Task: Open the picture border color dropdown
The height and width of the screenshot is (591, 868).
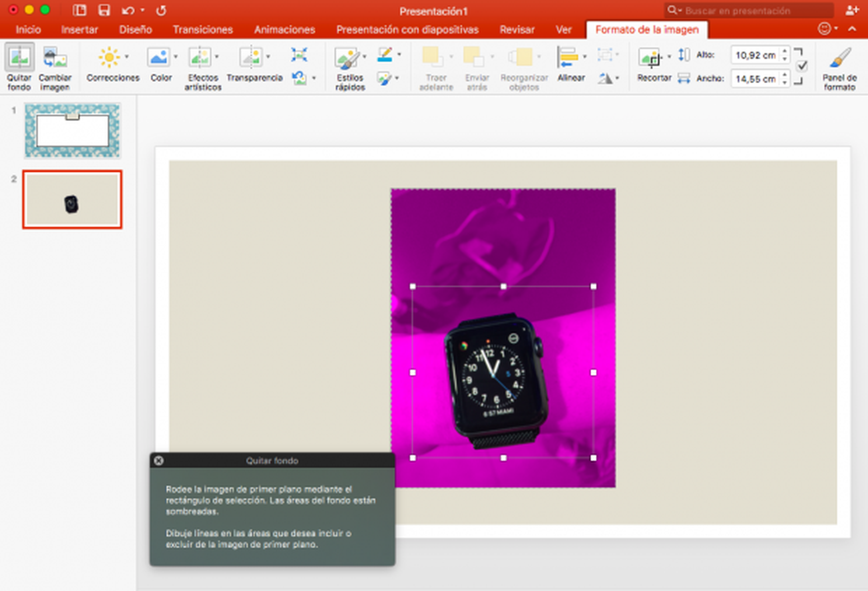Action: point(399,55)
